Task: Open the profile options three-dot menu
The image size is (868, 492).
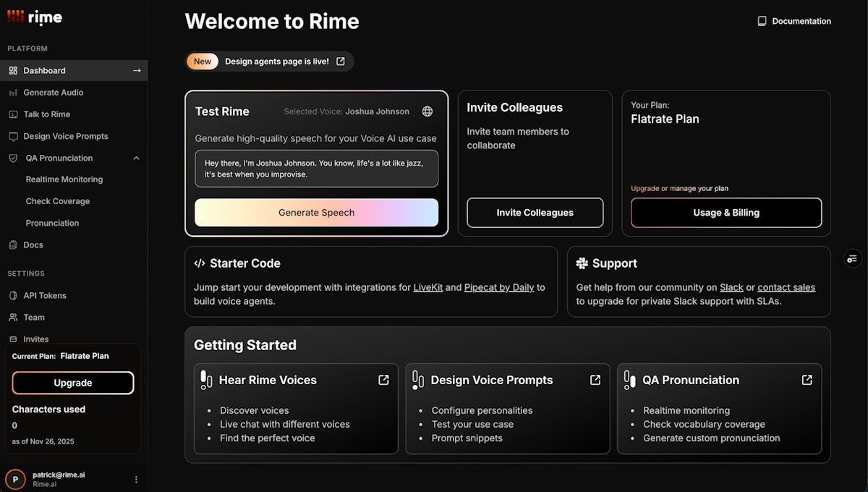Action: (136, 479)
